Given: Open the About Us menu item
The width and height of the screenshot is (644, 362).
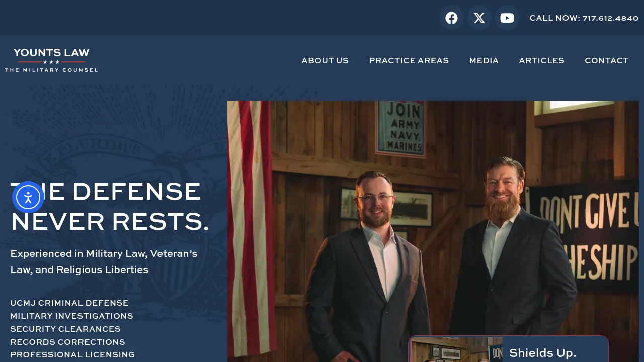Looking at the screenshot, I should coord(325,60).
